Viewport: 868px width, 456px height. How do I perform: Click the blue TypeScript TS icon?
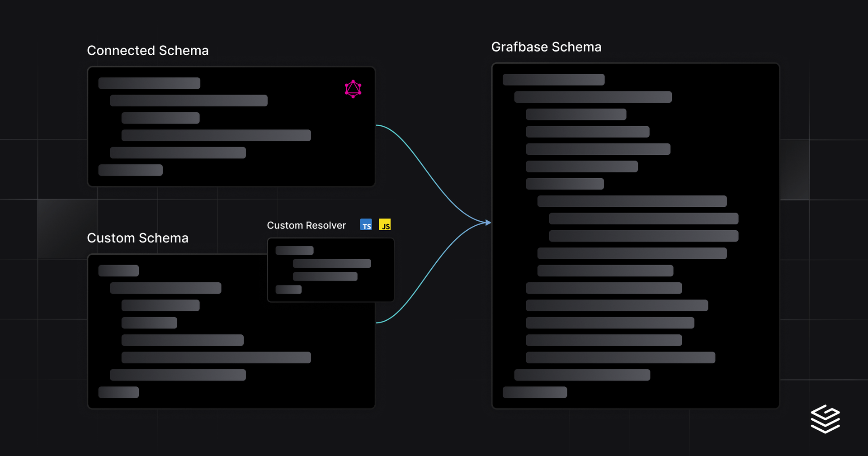click(366, 225)
